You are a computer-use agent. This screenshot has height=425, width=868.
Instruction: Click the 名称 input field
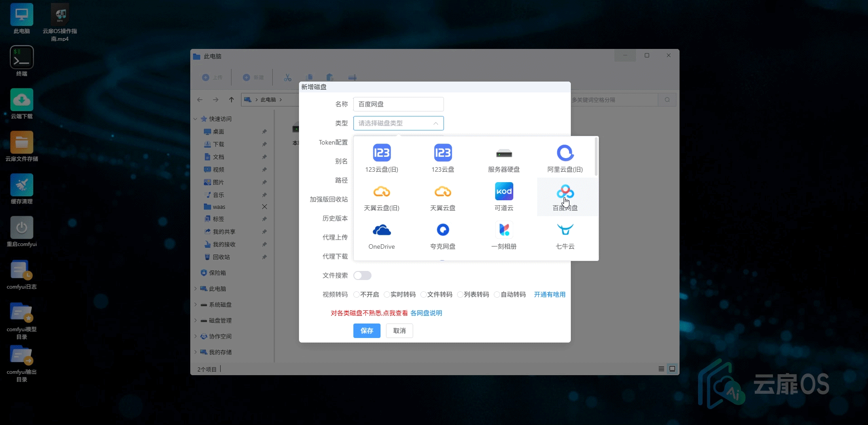click(398, 104)
